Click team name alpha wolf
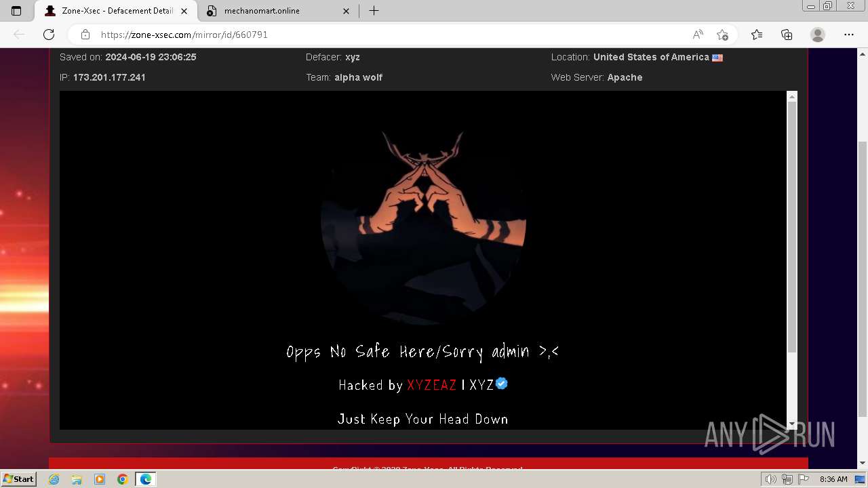868x488 pixels. [358, 77]
